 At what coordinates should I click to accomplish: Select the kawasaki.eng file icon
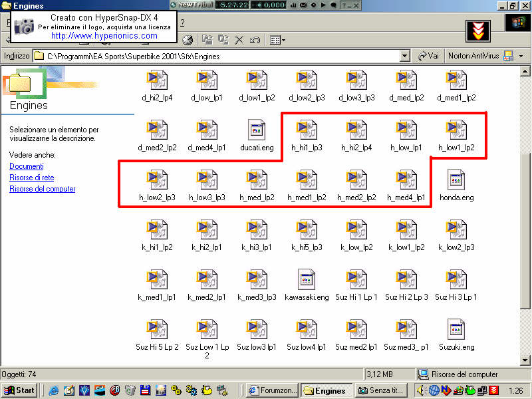click(x=307, y=279)
